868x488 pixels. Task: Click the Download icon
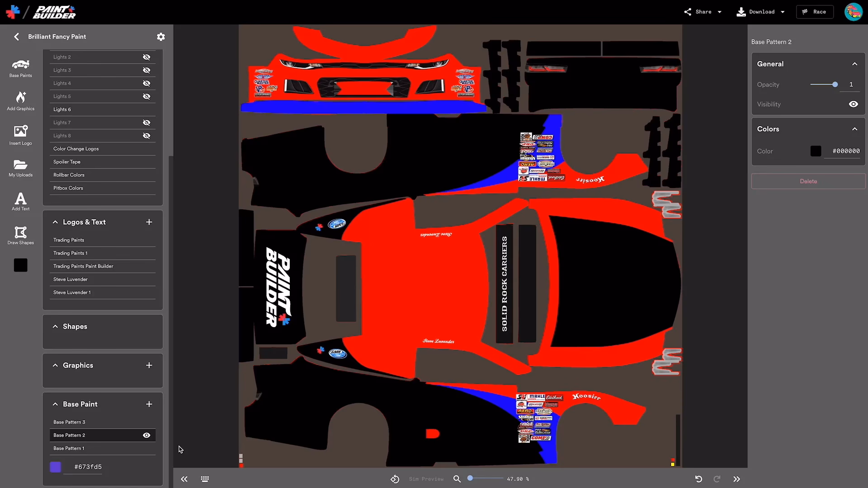[741, 12]
